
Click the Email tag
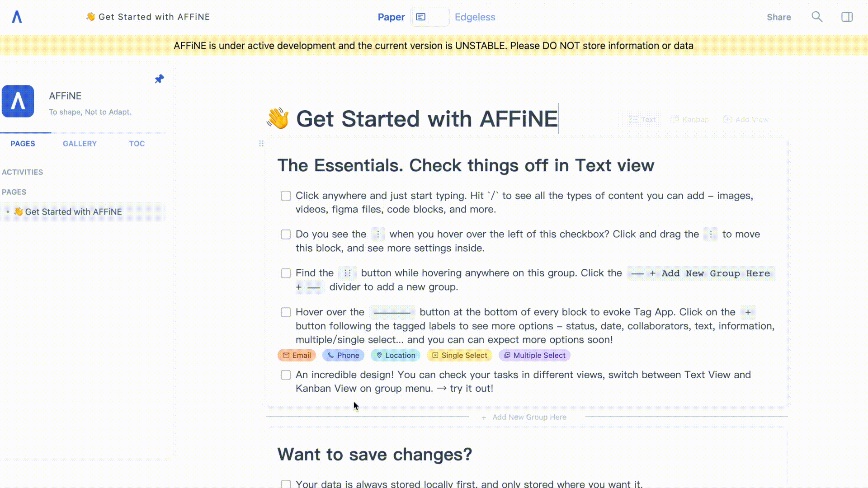[297, 355]
